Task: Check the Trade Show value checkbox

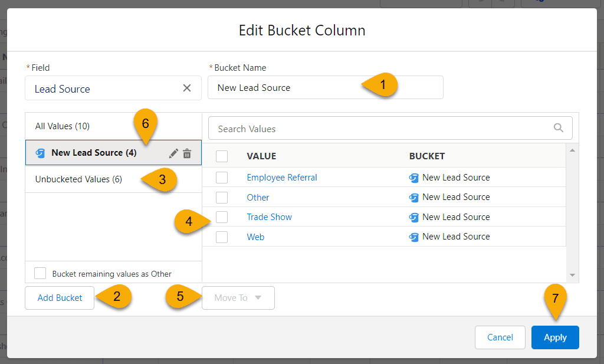Action: 222,217
